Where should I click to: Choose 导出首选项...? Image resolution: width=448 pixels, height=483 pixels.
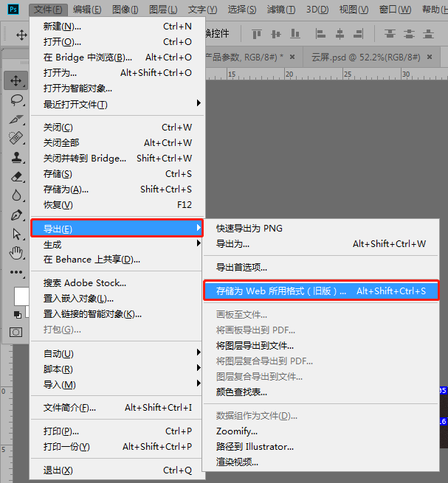point(320,268)
